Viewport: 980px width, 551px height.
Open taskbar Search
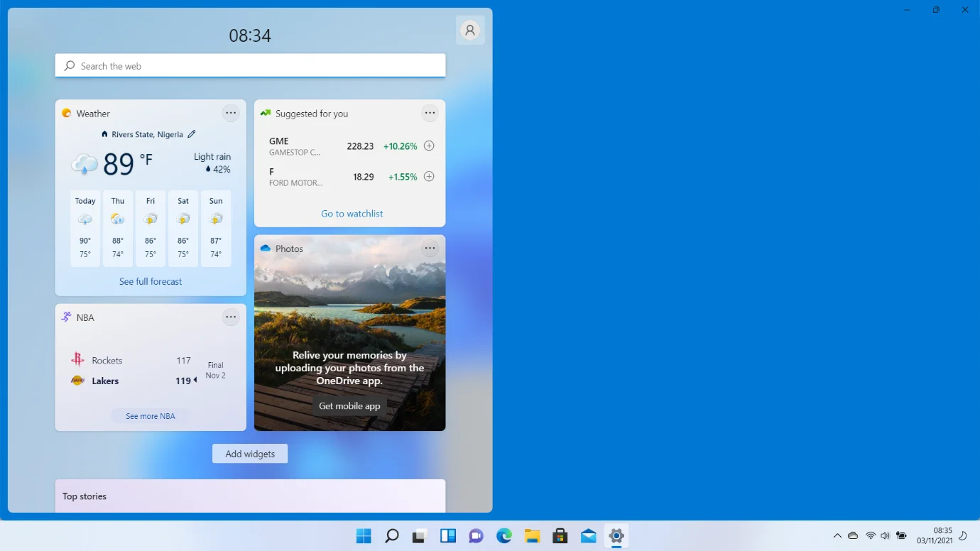click(x=391, y=535)
